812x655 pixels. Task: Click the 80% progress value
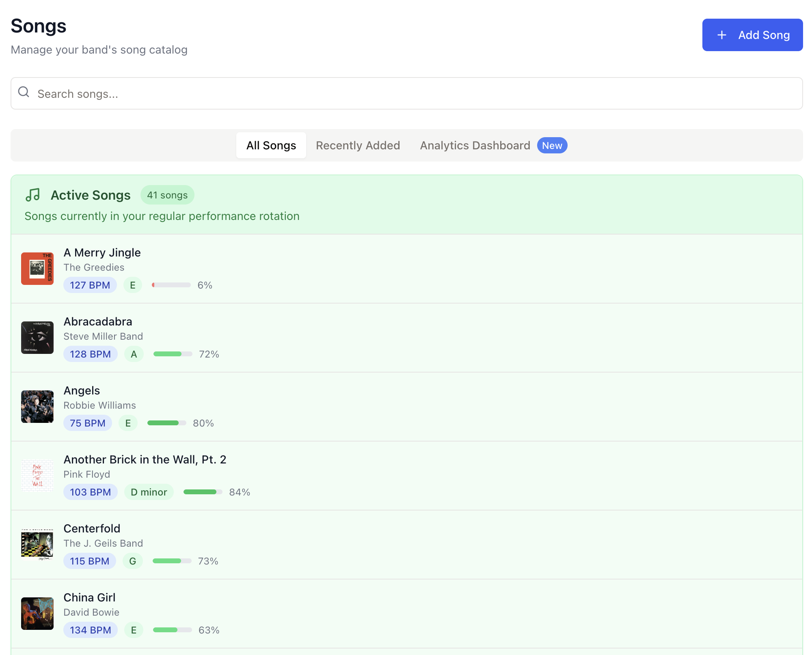(x=203, y=423)
